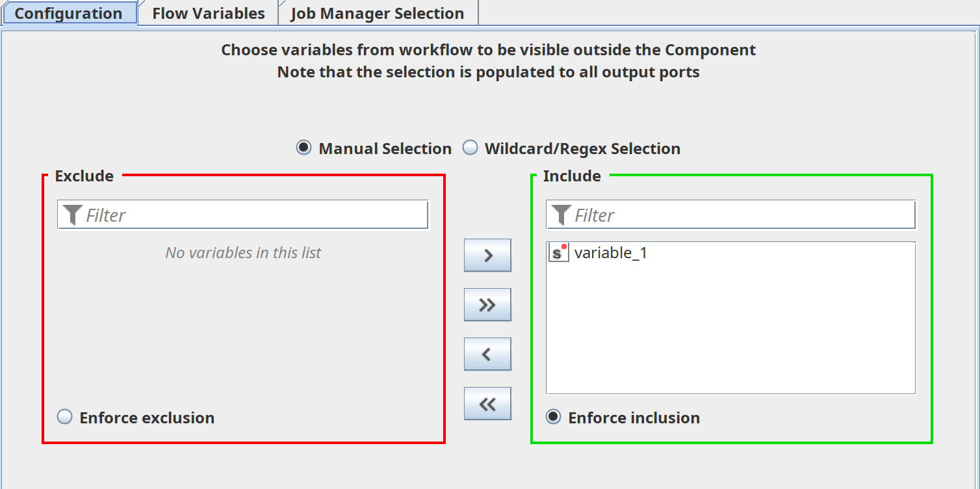The image size is (980, 489).
Task: Click the filter funnel icon in the Include panel
Action: [560, 215]
